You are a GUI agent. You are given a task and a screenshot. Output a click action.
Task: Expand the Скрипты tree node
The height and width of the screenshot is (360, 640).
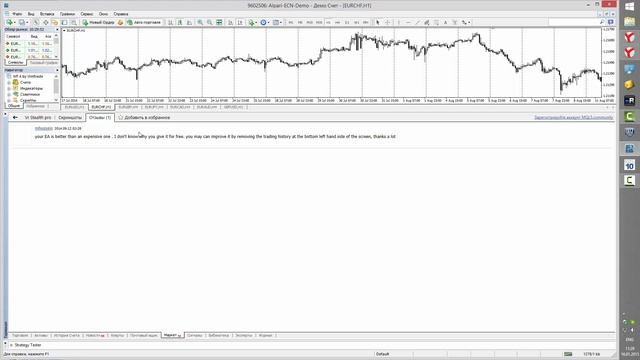pos(9,100)
